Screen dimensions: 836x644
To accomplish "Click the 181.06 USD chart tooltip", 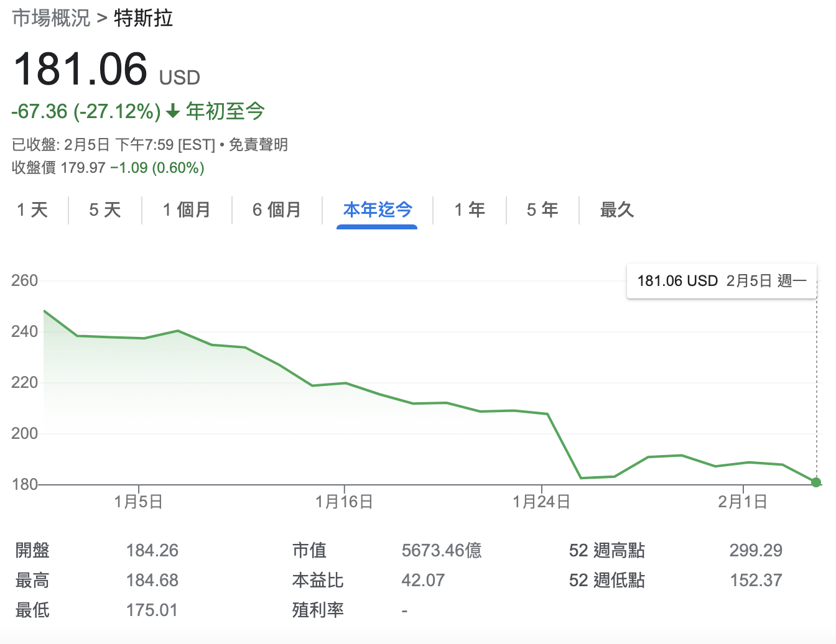I will click(x=722, y=281).
